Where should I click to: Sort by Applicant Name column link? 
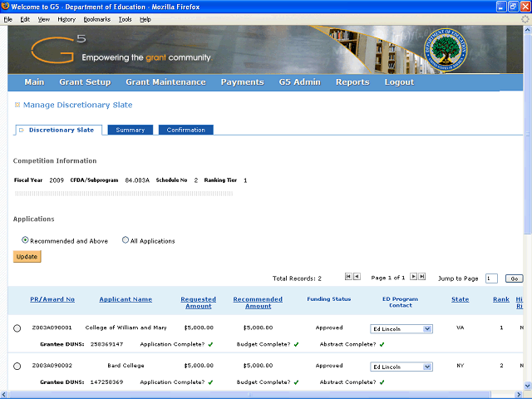(x=126, y=299)
